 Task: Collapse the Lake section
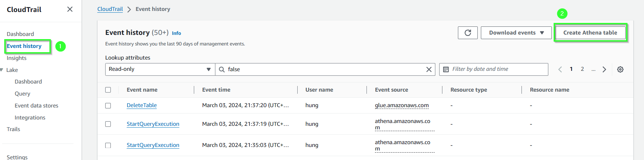(x=2, y=70)
